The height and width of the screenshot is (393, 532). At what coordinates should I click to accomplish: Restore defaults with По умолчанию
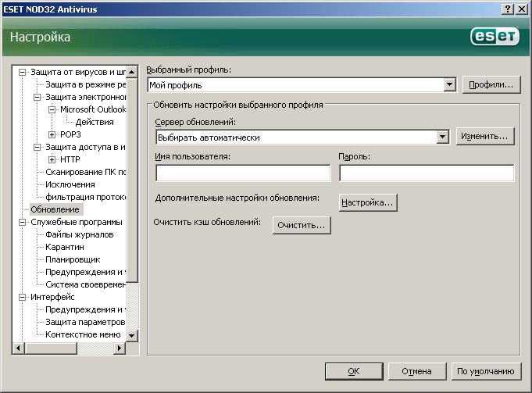486,371
